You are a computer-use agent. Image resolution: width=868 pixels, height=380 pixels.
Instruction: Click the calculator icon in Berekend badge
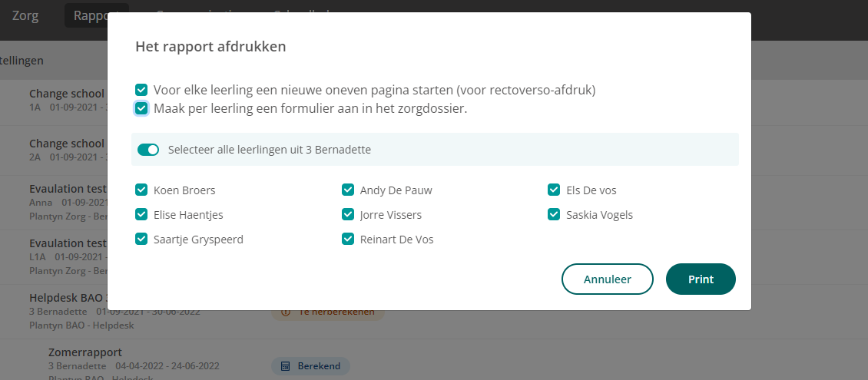286,366
